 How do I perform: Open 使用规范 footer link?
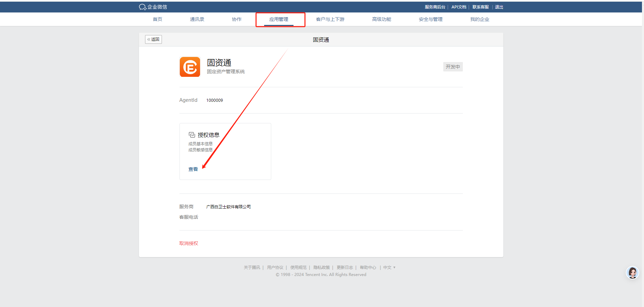pos(299,268)
